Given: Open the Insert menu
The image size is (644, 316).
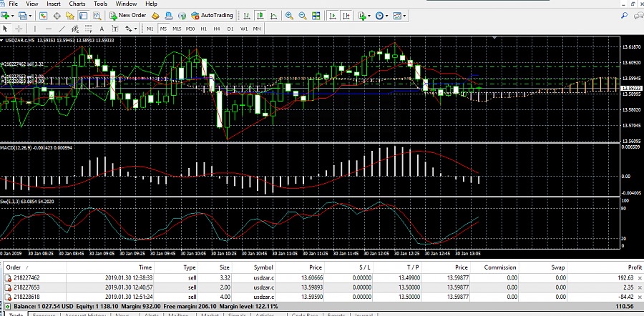Looking at the screenshot, I should [54, 4].
